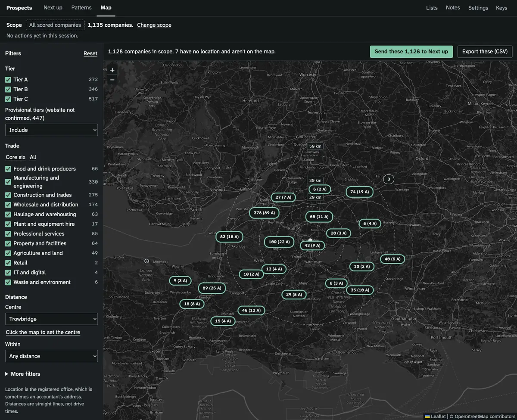Screen dimensions: 517x420
Task: Click the Trowbridge centre point dot
Action: point(310,240)
